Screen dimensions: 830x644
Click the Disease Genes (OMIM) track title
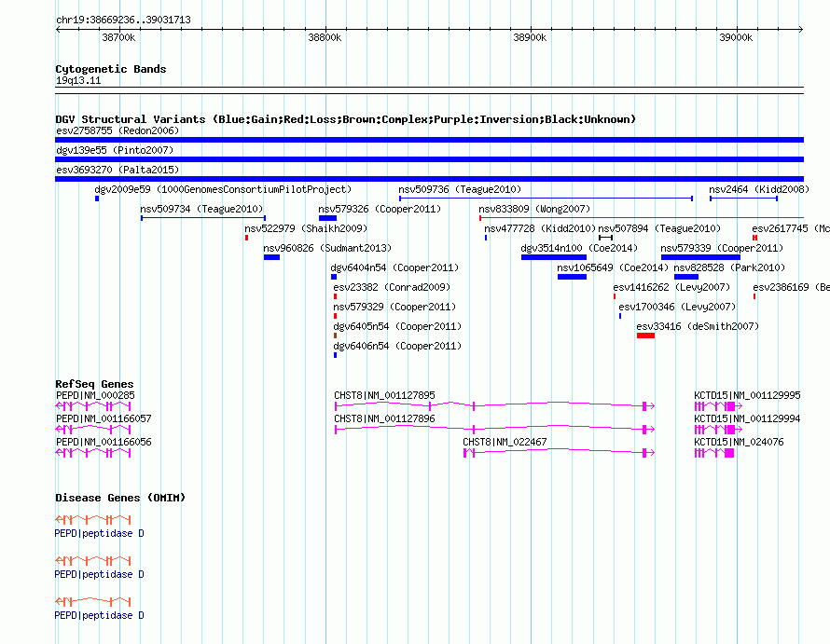(x=120, y=498)
